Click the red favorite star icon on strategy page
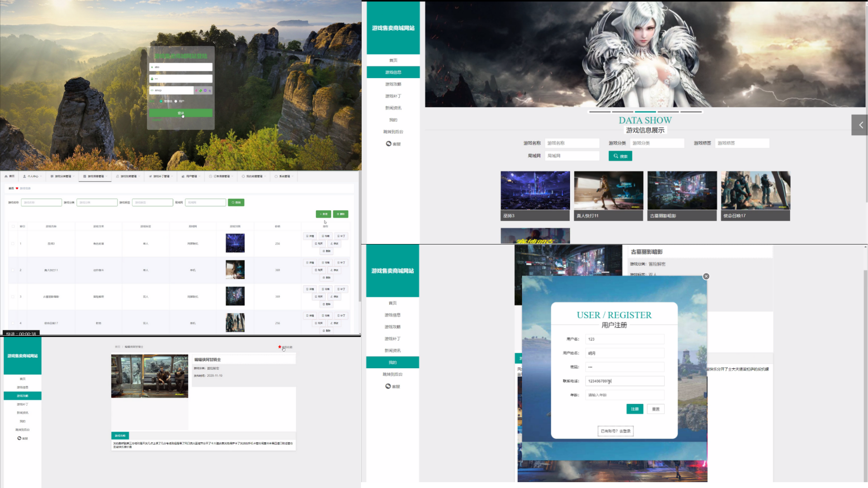The image size is (868, 488). coord(280,347)
